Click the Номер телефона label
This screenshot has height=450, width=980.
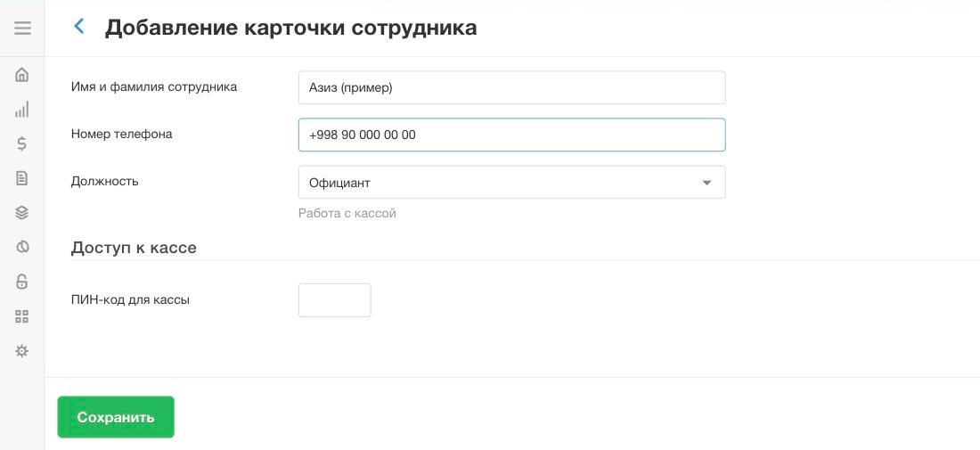[x=122, y=134]
